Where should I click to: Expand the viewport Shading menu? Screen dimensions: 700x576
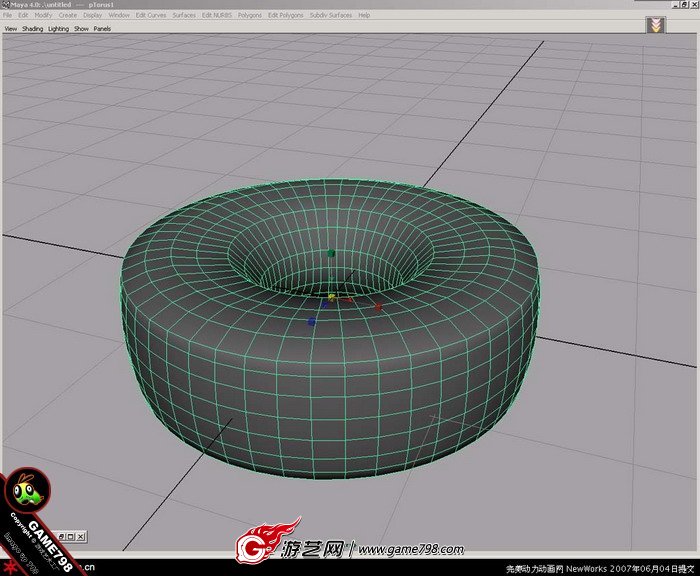33,29
